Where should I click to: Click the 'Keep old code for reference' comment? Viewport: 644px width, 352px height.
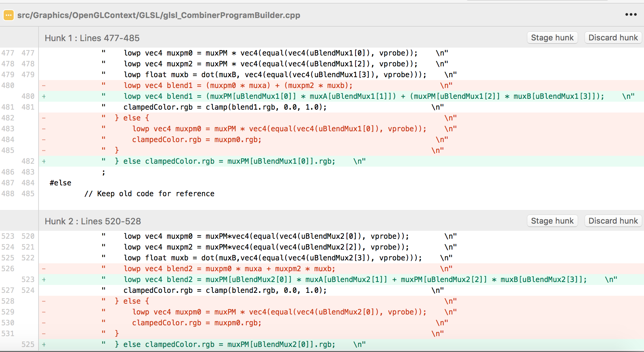pyautogui.click(x=149, y=194)
